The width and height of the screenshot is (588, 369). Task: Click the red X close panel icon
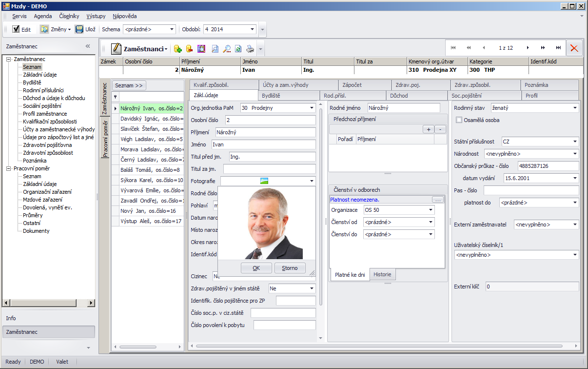pyautogui.click(x=574, y=48)
